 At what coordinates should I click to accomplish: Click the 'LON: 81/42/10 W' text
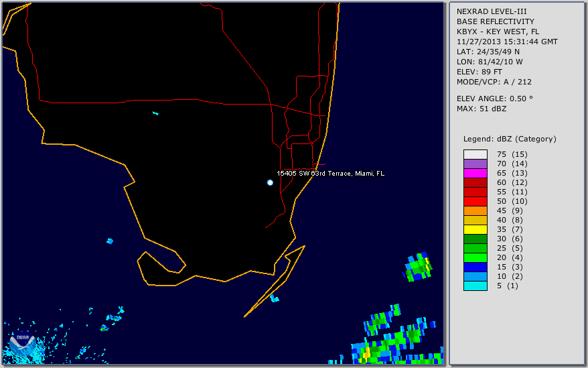490,62
